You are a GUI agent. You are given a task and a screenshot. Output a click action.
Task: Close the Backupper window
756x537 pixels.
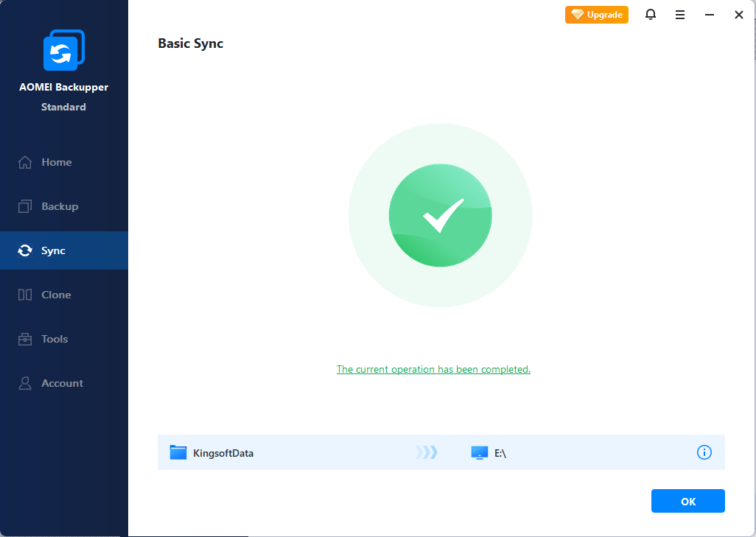coord(738,15)
